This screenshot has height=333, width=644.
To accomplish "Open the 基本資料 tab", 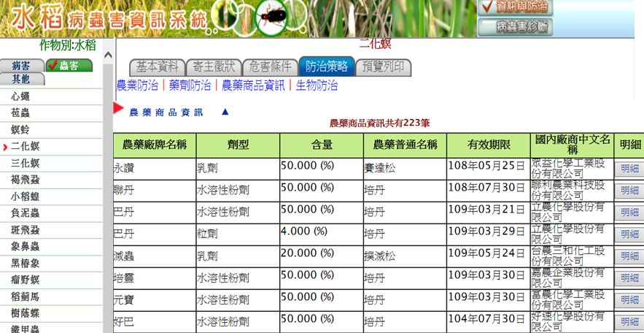I will pyautogui.click(x=156, y=66).
